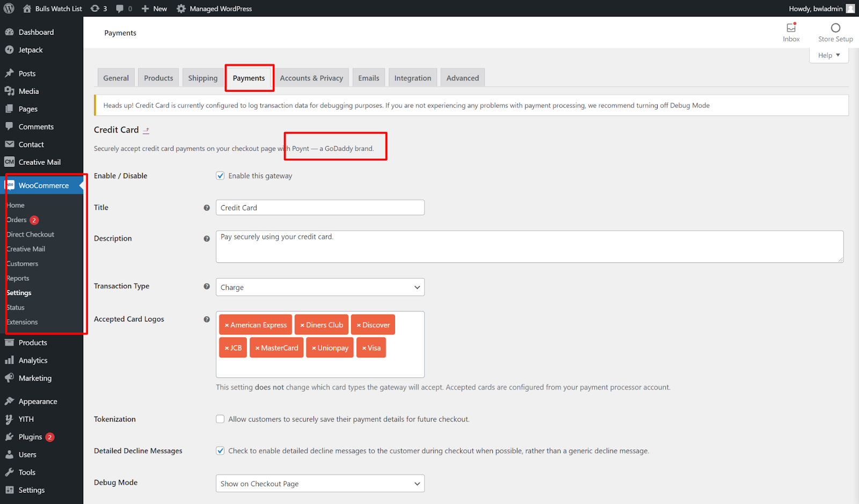
Task: Click the Products sidebar icon
Action: 9,342
